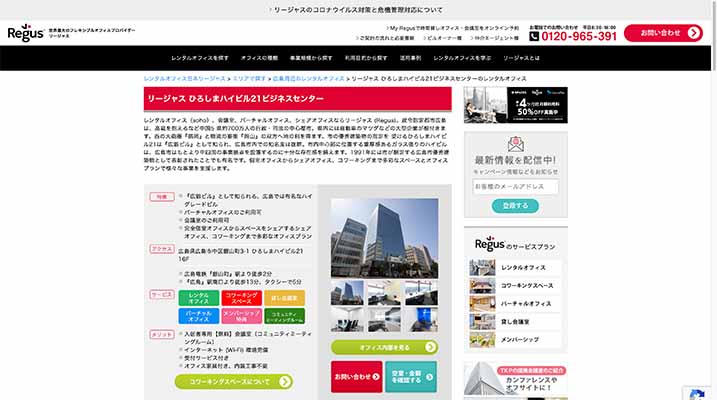The width and height of the screenshot is (717, 400).
Task: Open the レンタルオフィスを学ぶ menu
Action: pyautogui.click(x=462, y=58)
